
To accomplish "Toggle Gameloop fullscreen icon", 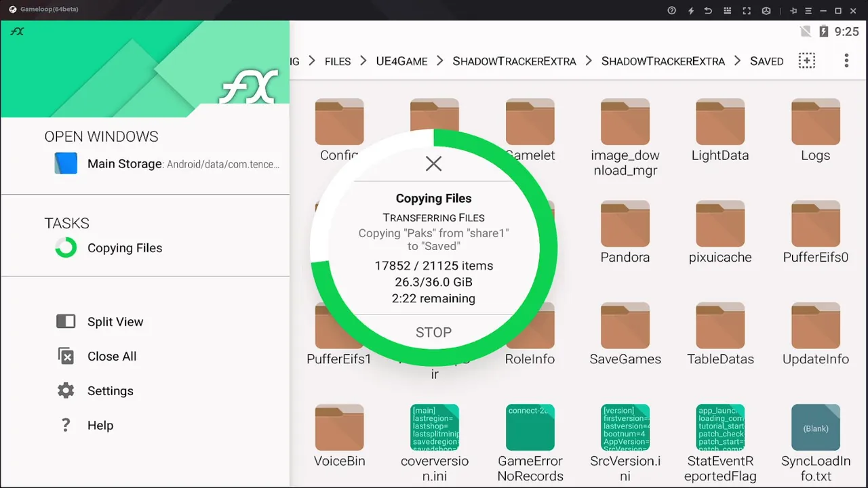I will (747, 10).
